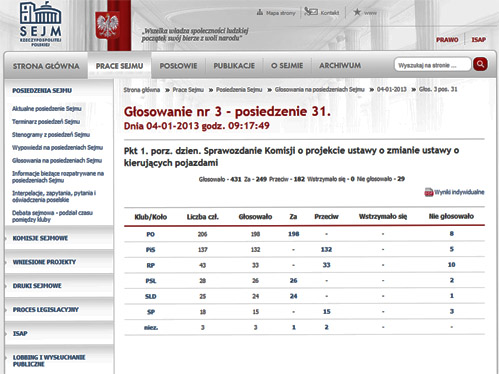Click PSL Za votes value 26

tap(293, 281)
